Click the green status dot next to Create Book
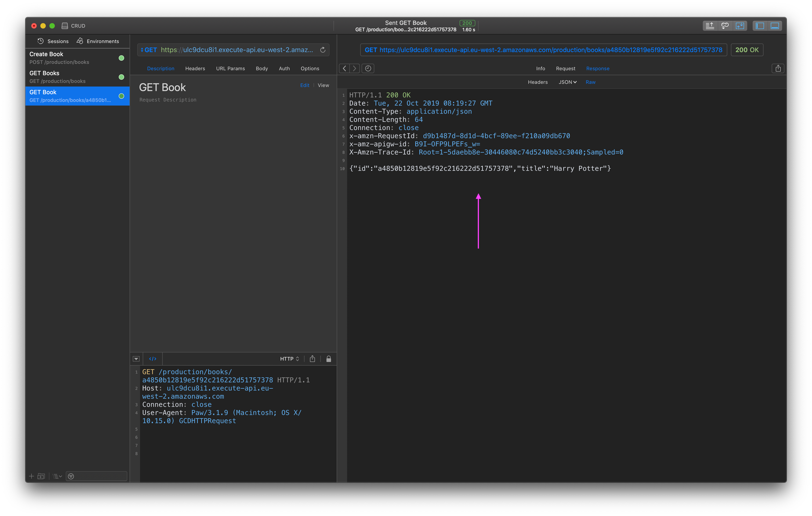 pos(121,58)
